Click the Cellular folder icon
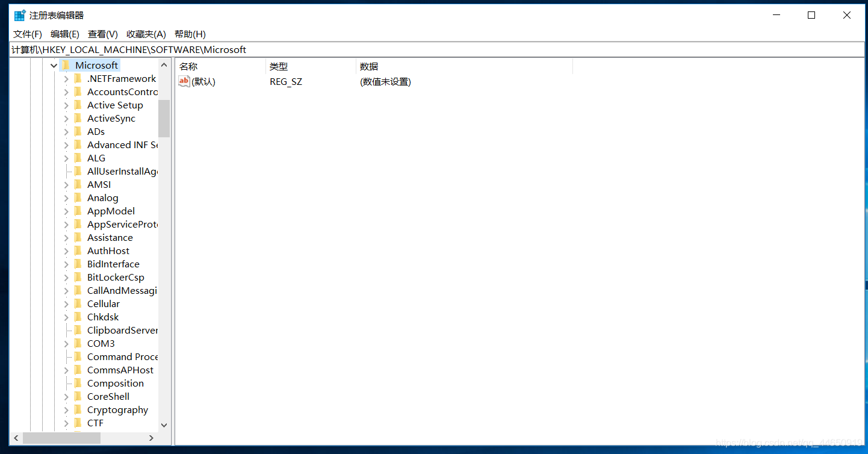The width and height of the screenshot is (868, 454). click(78, 303)
